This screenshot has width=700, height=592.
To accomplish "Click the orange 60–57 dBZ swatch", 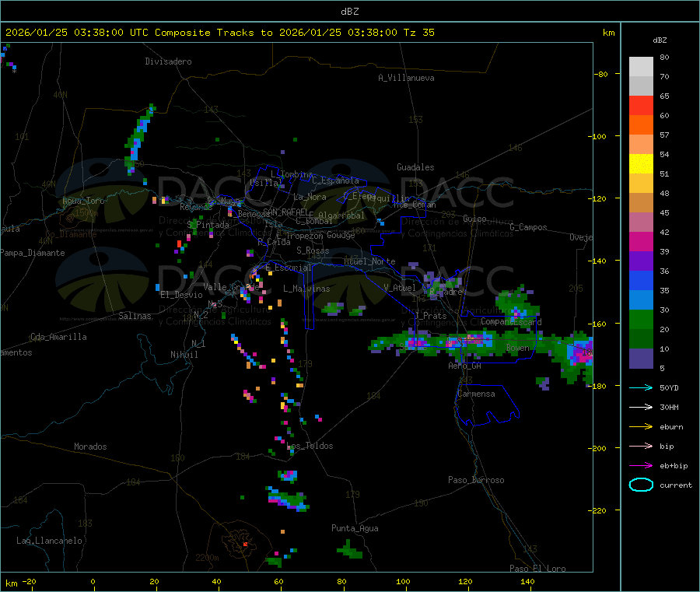I will pyautogui.click(x=641, y=125).
